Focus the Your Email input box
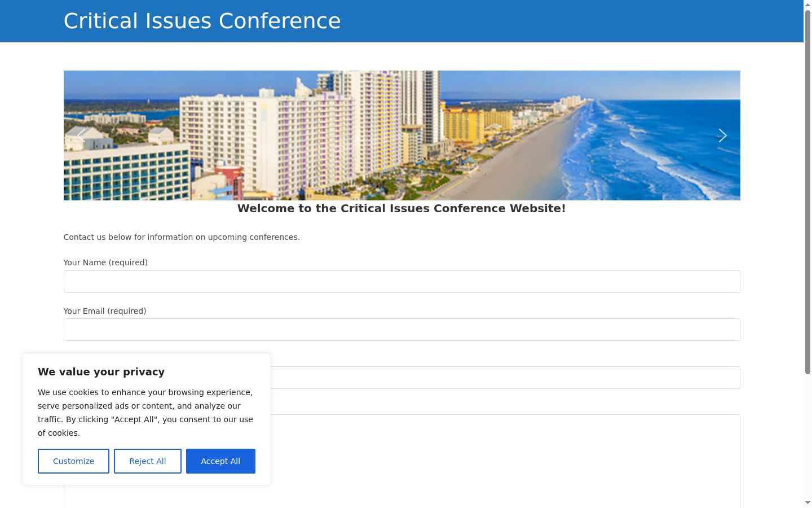 [401, 330]
